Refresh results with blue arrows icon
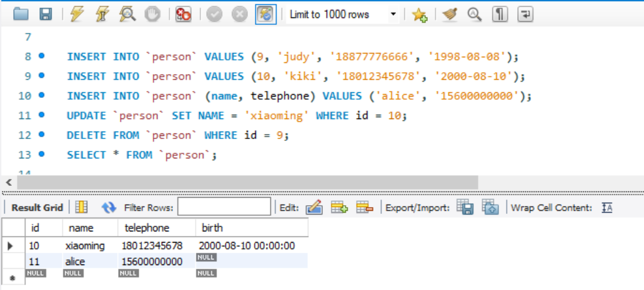 (x=109, y=208)
